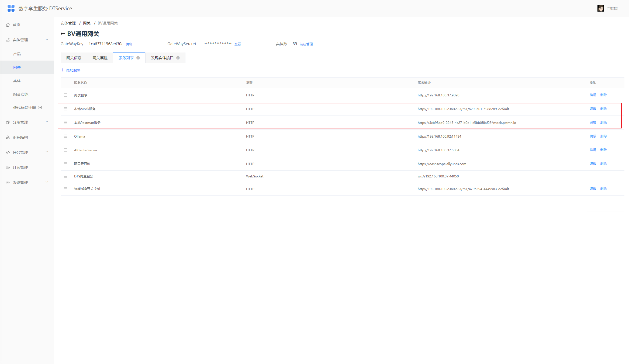Click the 组织结构 sidebar icon
This screenshot has height=364, width=629.
tap(8, 137)
